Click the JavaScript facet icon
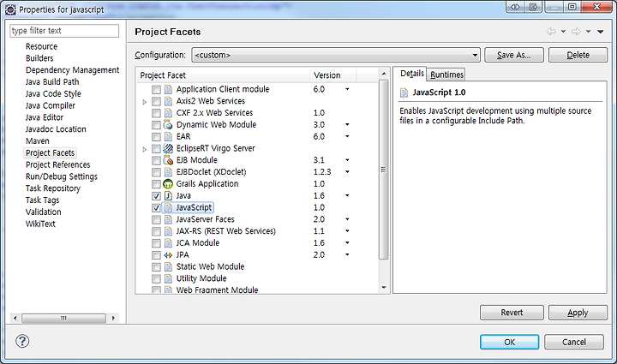Viewport: 617px width, 364px height. 168,207
